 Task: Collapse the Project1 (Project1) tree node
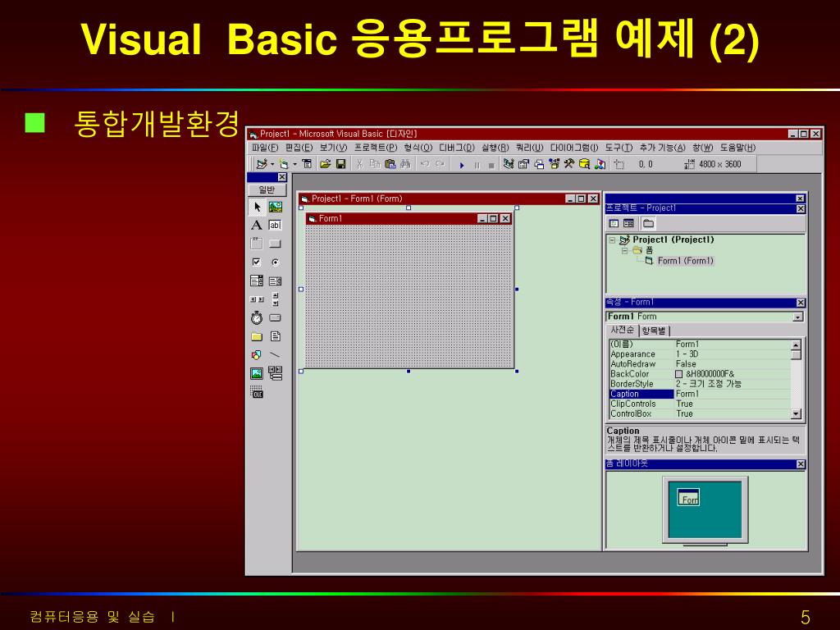612,240
